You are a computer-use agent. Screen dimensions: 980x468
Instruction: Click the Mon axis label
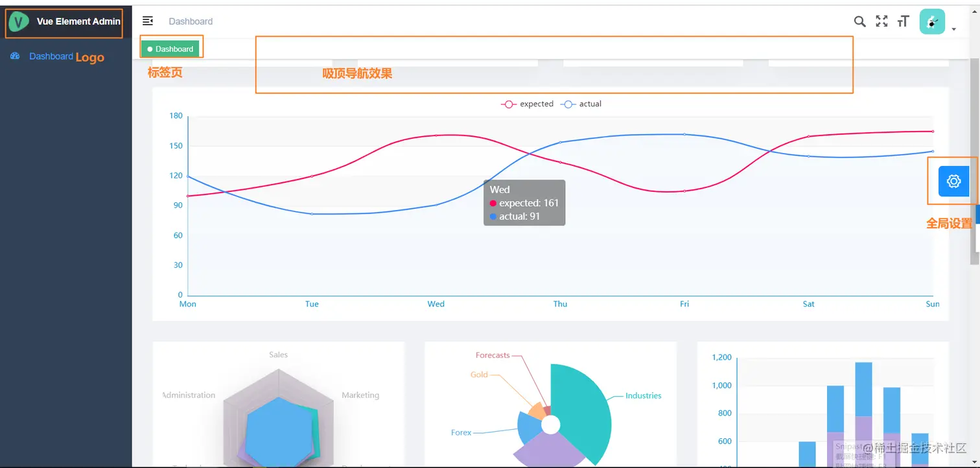pos(188,304)
